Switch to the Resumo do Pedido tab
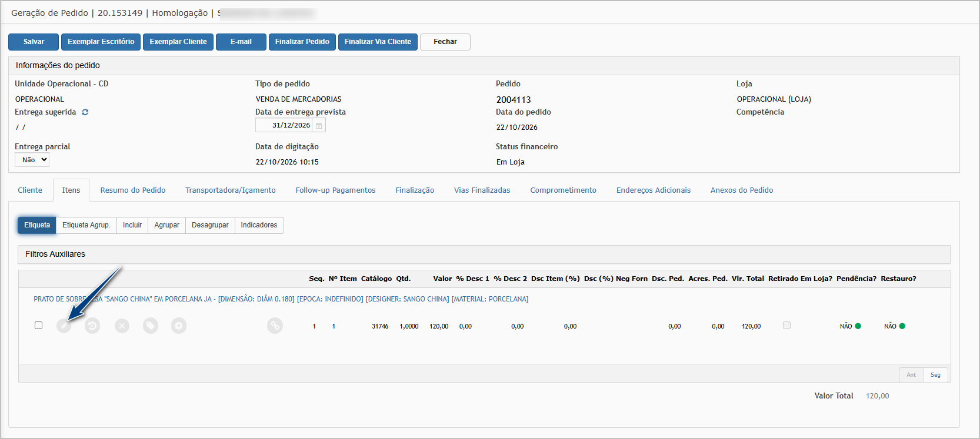 coord(133,190)
